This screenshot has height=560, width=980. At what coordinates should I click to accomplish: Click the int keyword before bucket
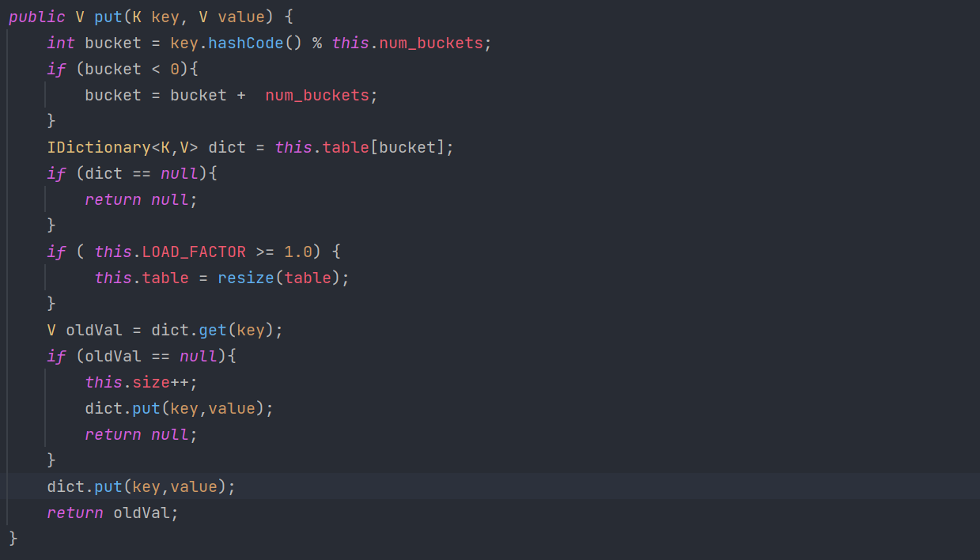(61, 43)
